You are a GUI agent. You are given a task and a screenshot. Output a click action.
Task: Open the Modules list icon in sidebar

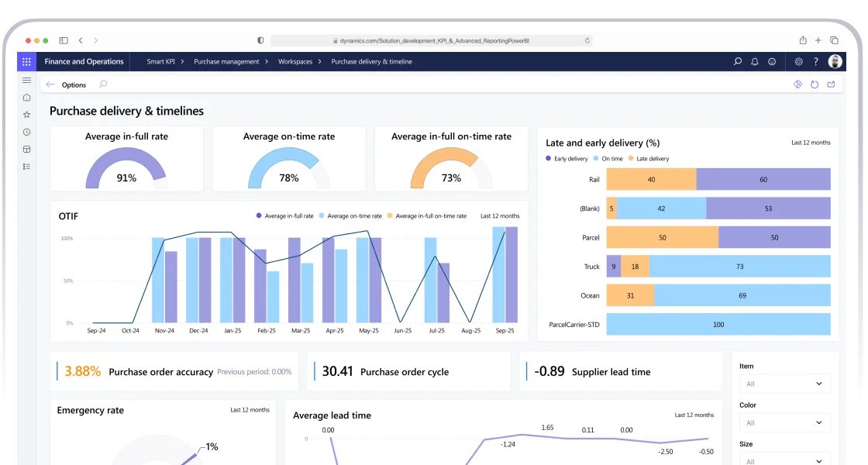26,166
